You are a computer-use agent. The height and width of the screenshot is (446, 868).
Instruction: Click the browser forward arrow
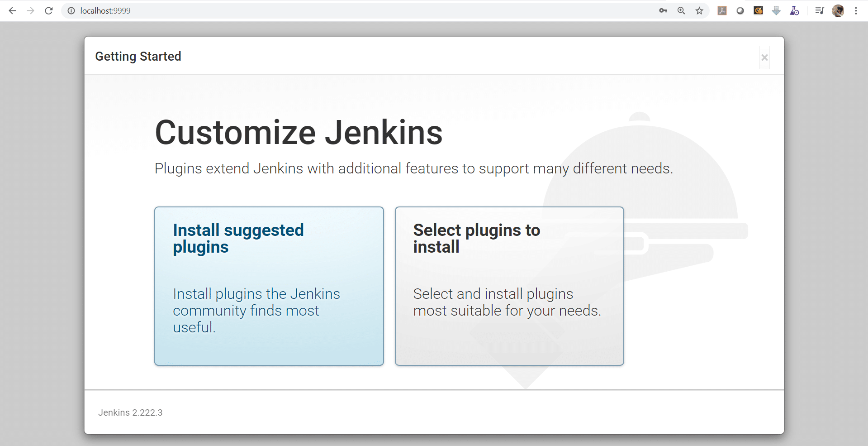point(30,11)
